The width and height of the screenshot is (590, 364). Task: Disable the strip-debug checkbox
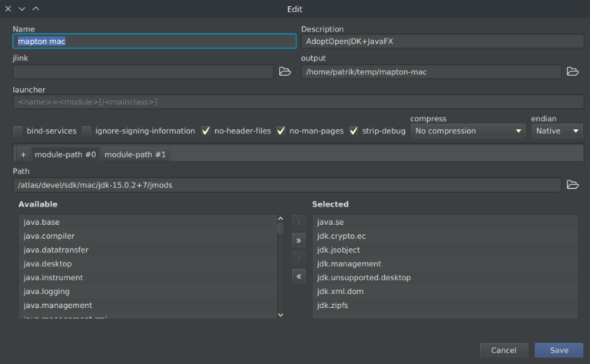[354, 131]
